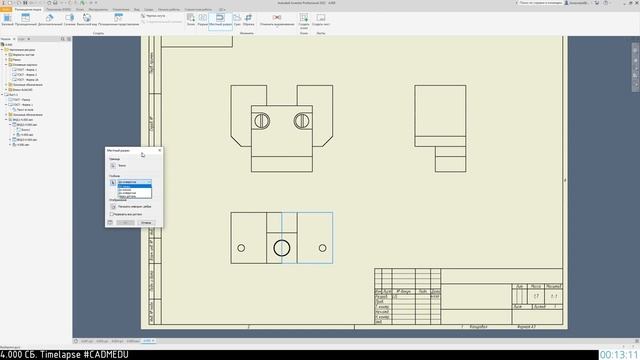Close the Break Out dialog
Image resolution: width=640 pixels, height=360 pixels.
click(160, 150)
